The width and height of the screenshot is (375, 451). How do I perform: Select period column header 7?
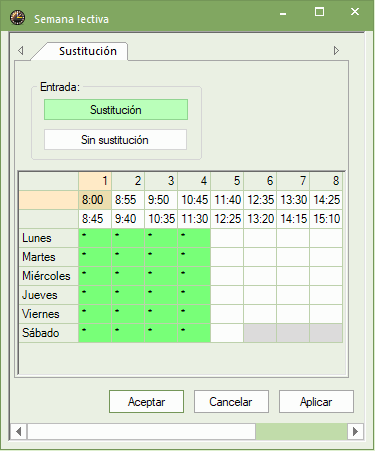click(293, 181)
